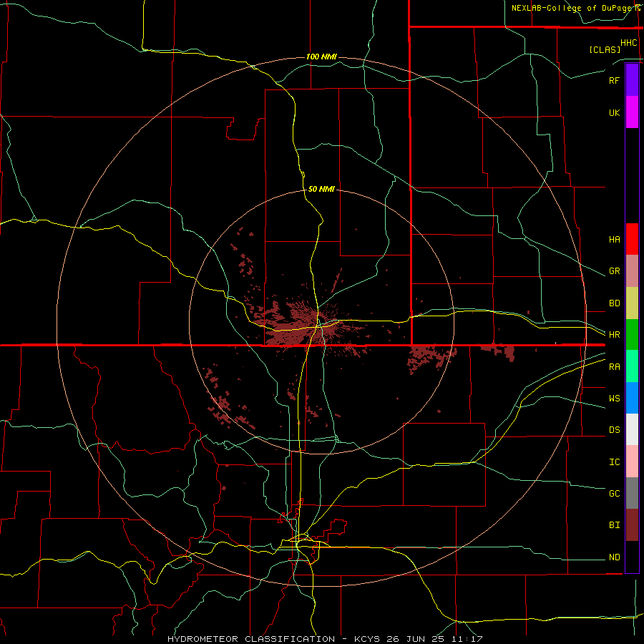Click the BI legend label
The height and width of the screenshot is (644, 644).
pyautogui.click(x=614, y=525)
